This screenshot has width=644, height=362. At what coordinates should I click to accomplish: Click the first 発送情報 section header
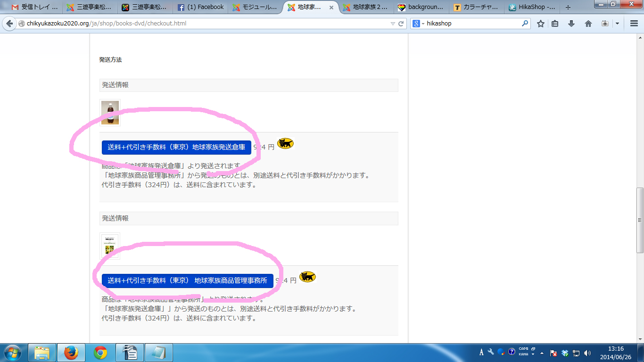(x=249, y=85)
